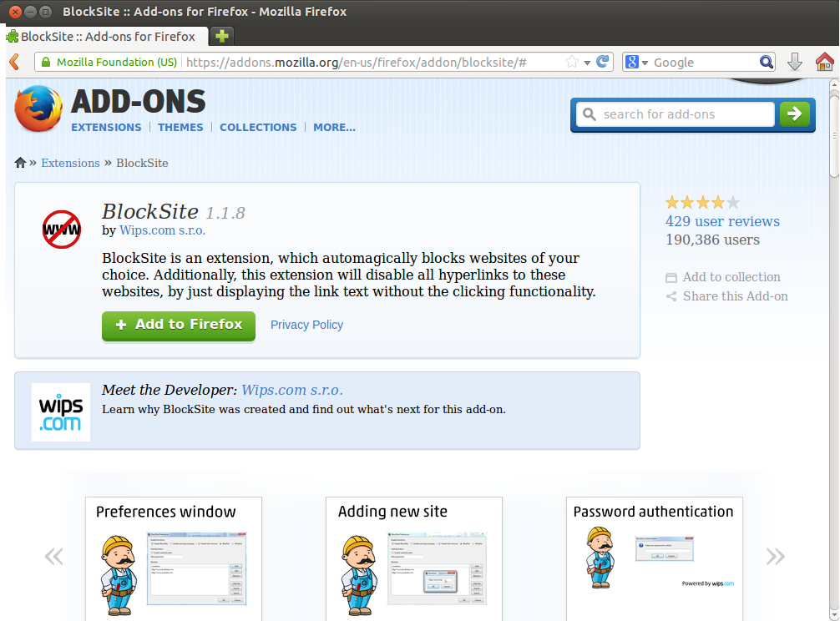Select the BlockSite Add-ons browser tab

pyautogui.click(x=107, y=37)
